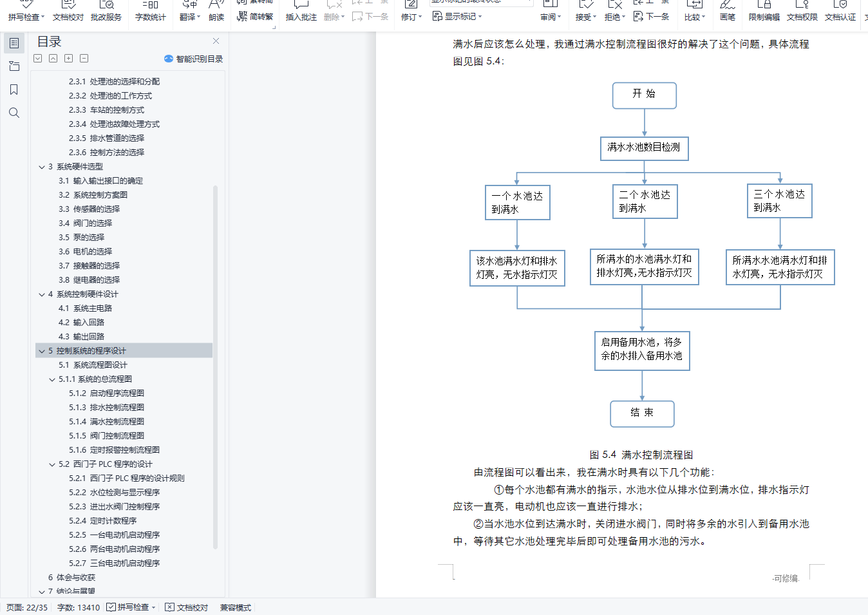
Task: Show 字数统计 word count
Action: [150, 11]
